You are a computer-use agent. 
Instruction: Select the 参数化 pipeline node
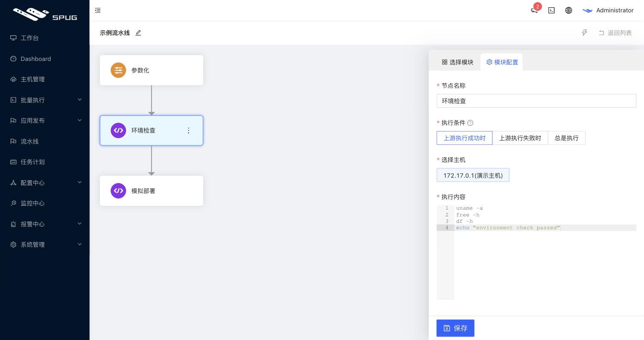(151, 70)
